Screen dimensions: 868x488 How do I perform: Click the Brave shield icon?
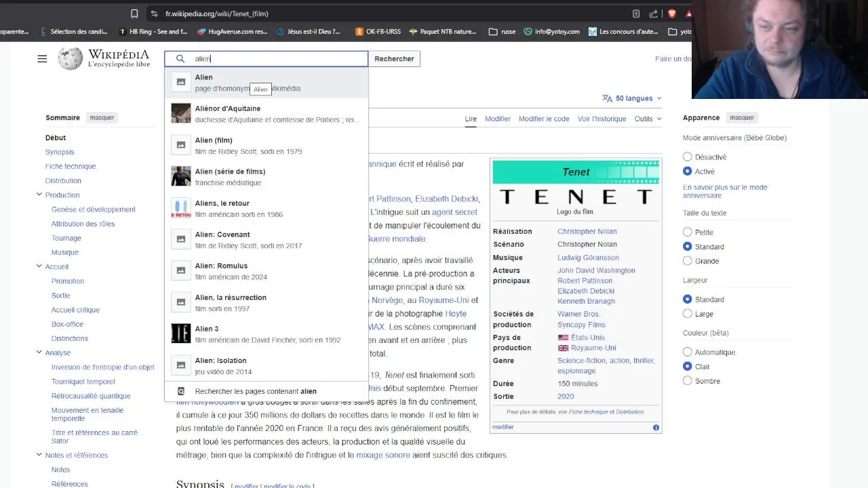[x=672, y=14]
